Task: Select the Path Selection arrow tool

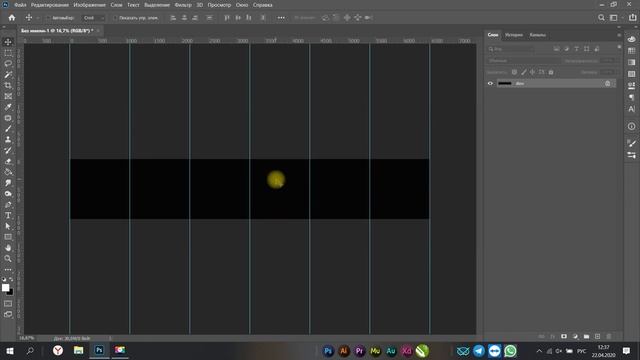Action: (8, 226)
